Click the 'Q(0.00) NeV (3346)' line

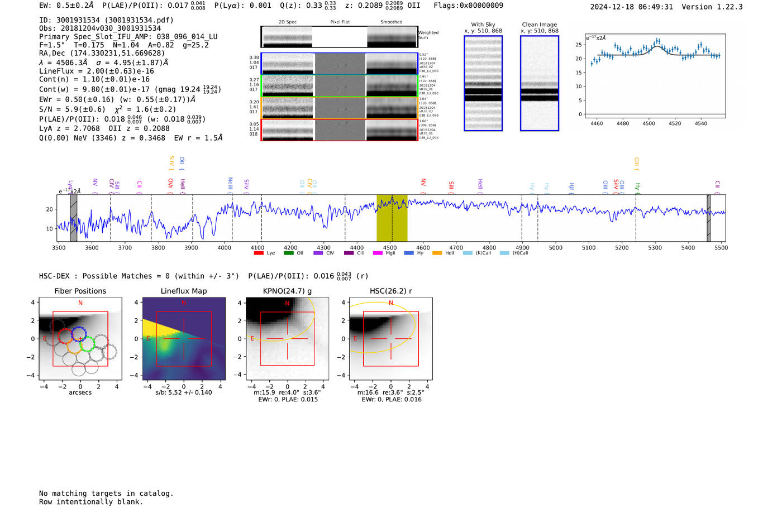[x=131, y=138]
